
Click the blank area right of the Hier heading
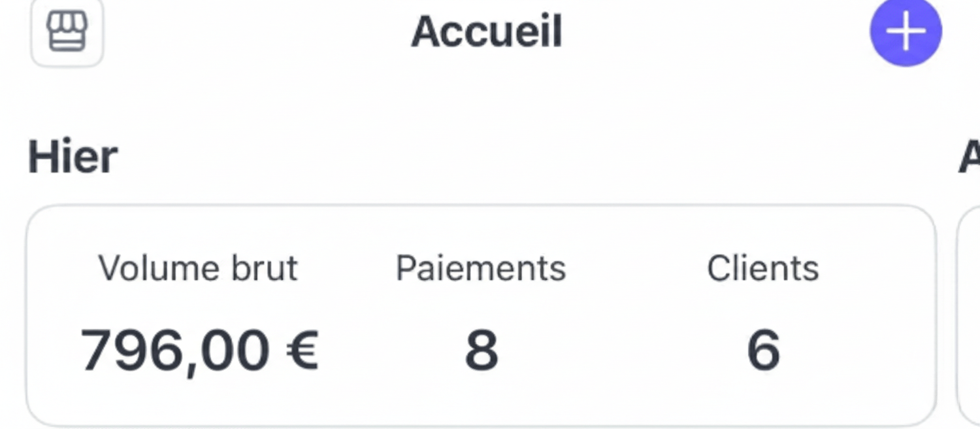[x=523, y=158]
